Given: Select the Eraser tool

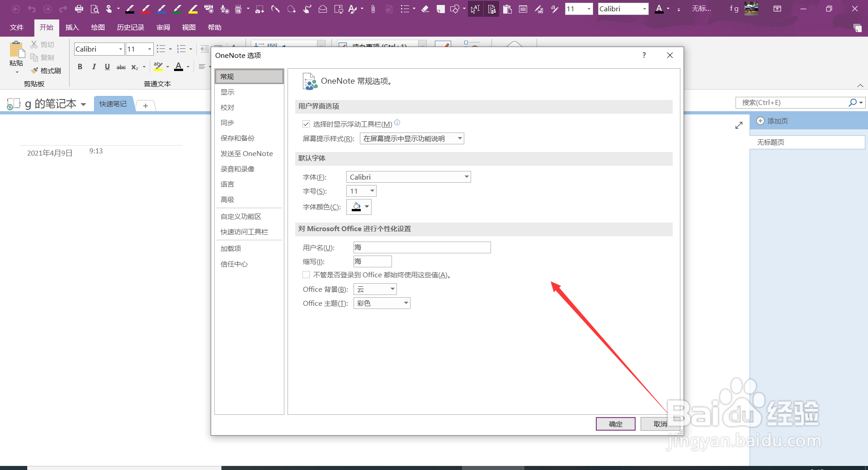Looking at the screenshot, I should point(425,9).
